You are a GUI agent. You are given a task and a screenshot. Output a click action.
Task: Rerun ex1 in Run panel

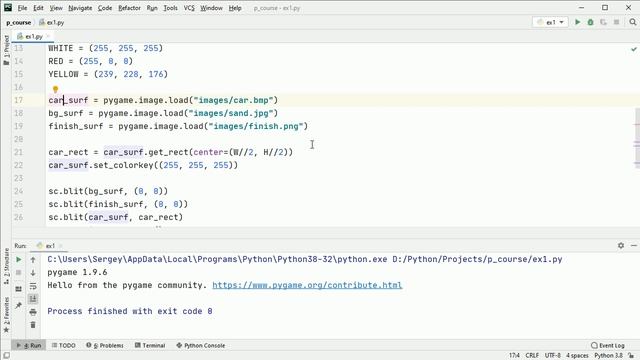(18, 260)
